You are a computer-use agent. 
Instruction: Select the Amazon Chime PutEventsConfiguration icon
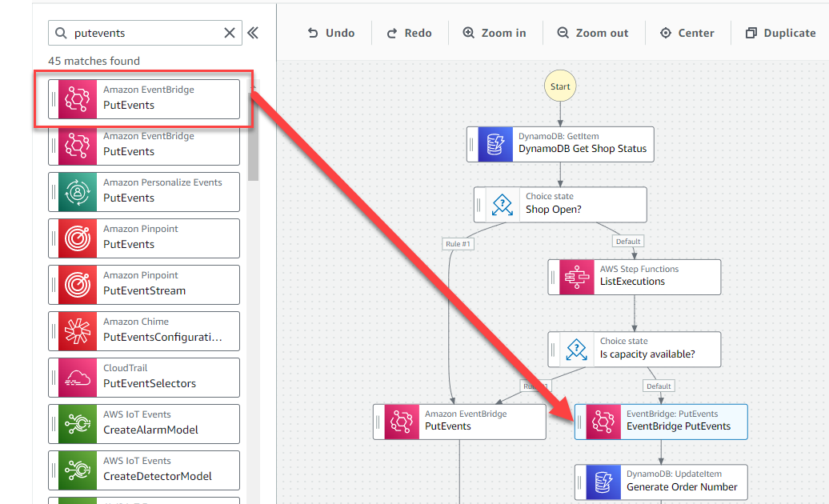(x=77, y=331)
